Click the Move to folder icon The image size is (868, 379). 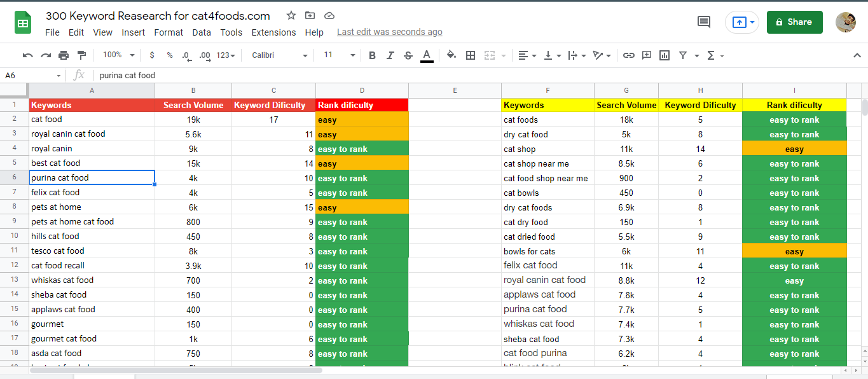pos(310,16)
